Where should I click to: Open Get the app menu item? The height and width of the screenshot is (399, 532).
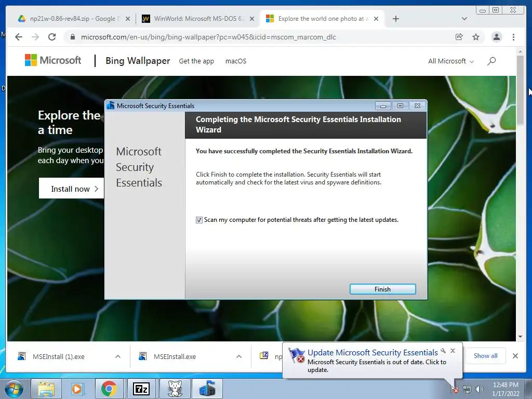(x=196, y=61)
